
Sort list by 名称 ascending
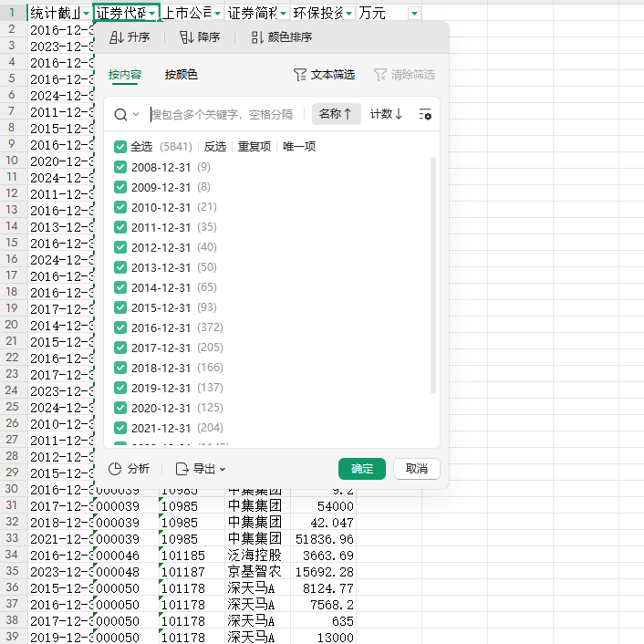click(x=336, y=114)
